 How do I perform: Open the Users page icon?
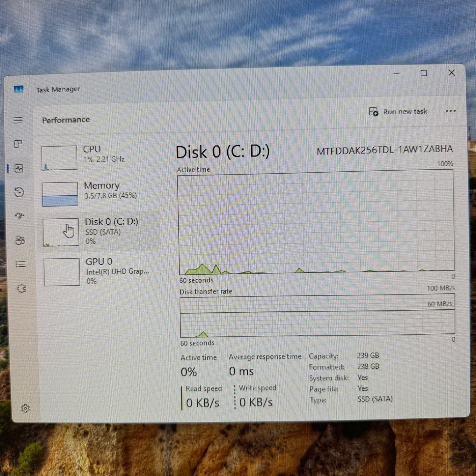pyautogui.click(x=20, y=240)
